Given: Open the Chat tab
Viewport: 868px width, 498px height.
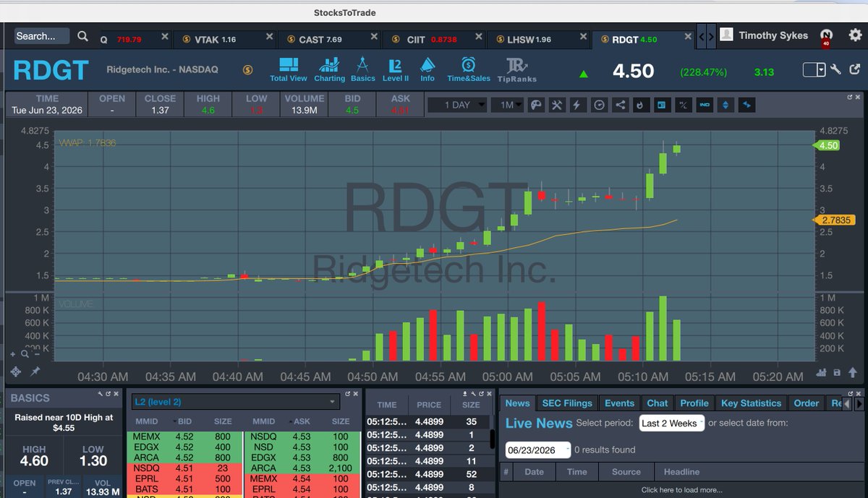Looking at the screenshot, I should (x=658, y=403).
